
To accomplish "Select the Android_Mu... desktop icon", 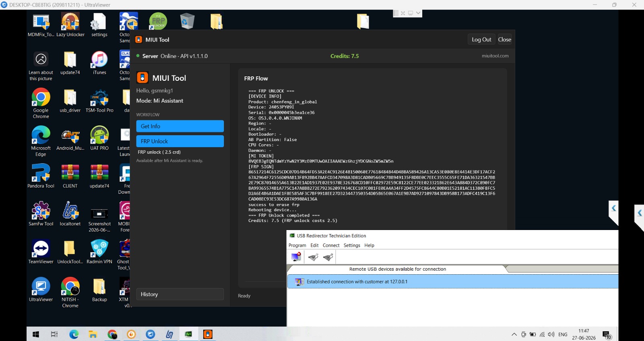I will (70, 139).
